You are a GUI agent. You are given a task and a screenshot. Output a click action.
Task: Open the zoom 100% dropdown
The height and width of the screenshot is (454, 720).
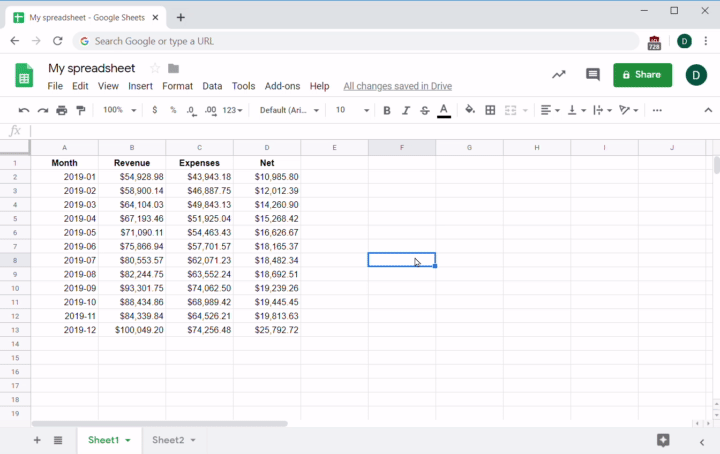click(119, 110)
